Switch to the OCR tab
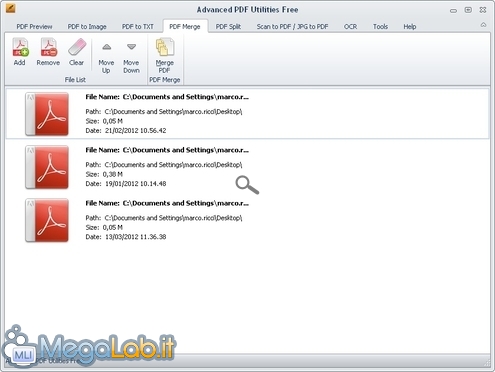The image size is (495, 372). 350,27
